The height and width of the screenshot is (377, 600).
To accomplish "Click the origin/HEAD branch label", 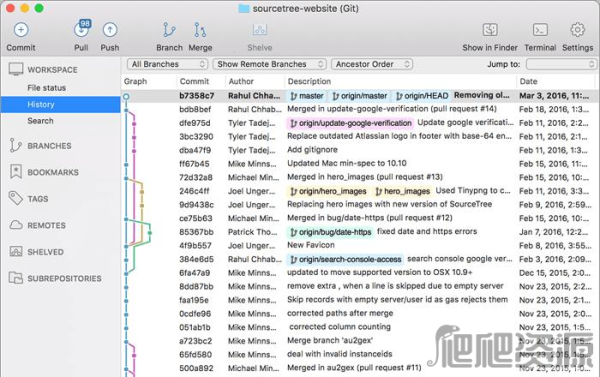I will click(x=422, y=96).
